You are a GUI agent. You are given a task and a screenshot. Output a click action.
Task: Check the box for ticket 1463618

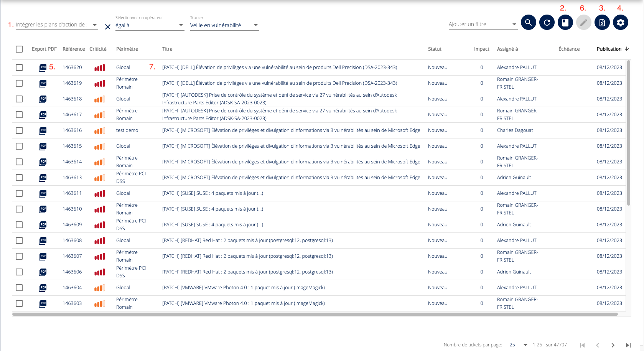(x=19, y=99)
